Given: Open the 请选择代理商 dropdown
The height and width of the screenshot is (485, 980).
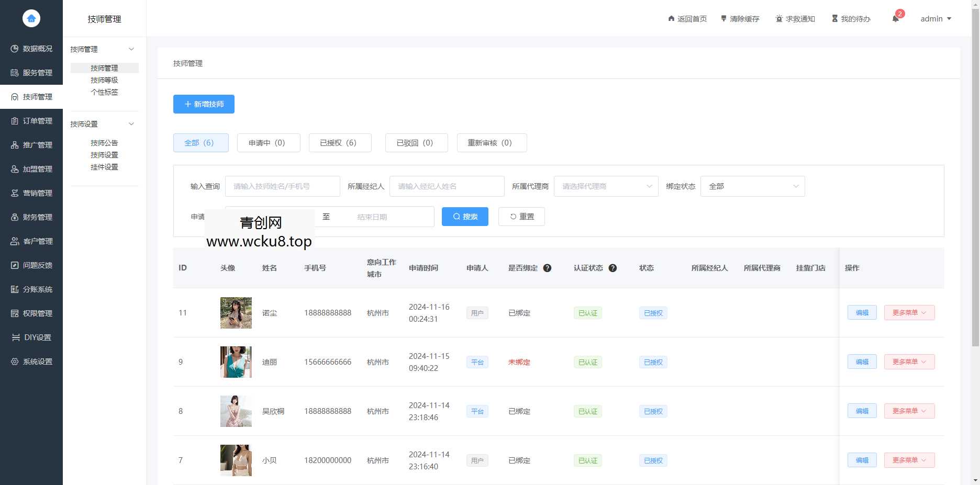Looking at the screenshot, I should (605, 186).
